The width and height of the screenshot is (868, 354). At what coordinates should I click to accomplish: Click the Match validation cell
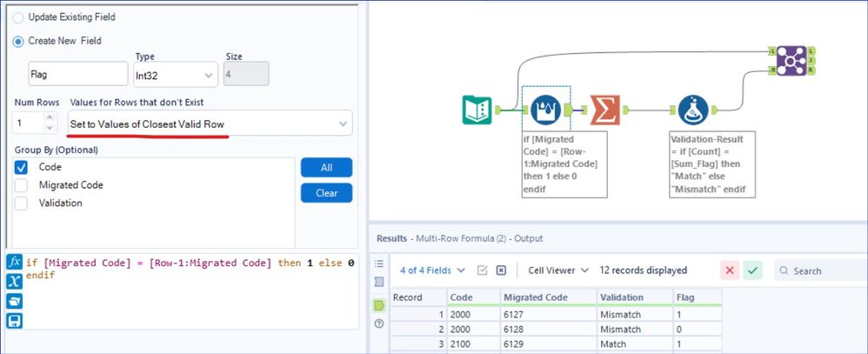[634, 344]
